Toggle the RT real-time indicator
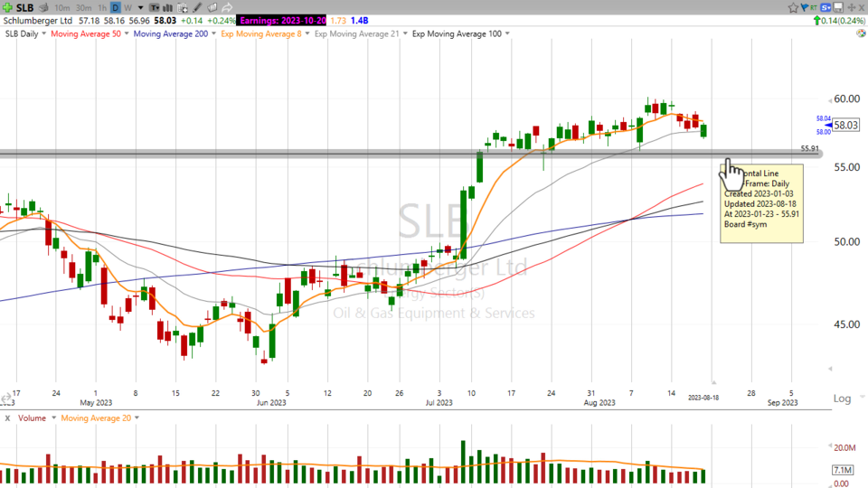This screenshot has width=868, height=488. [814, 7]
